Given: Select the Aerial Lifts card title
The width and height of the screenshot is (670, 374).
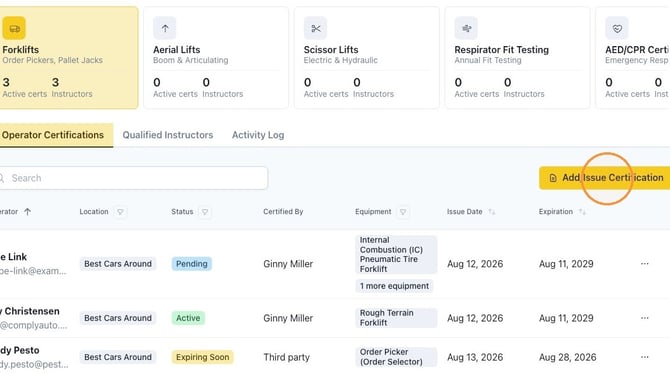Looking at the screenshot, I should coord(176,50).
